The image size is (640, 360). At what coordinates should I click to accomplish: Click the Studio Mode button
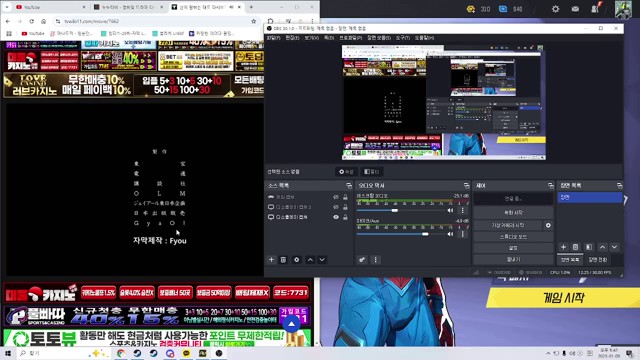513,237
